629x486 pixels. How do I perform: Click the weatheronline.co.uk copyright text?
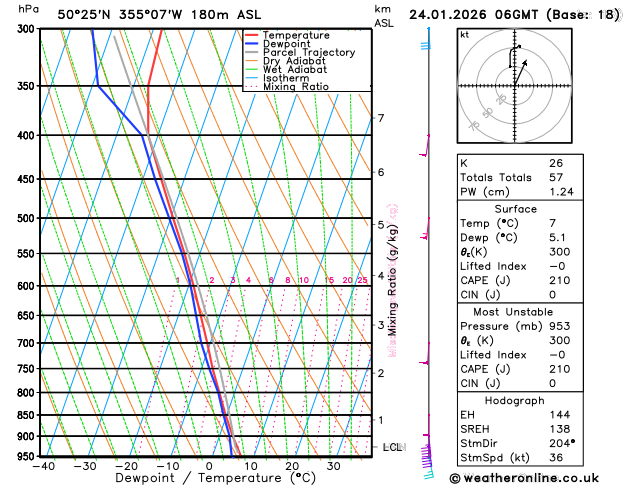coord(524,478)
